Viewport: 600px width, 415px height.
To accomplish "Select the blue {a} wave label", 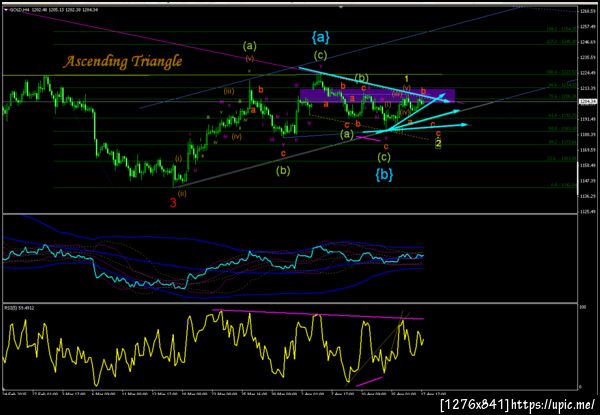I will [x=320, y=37].
